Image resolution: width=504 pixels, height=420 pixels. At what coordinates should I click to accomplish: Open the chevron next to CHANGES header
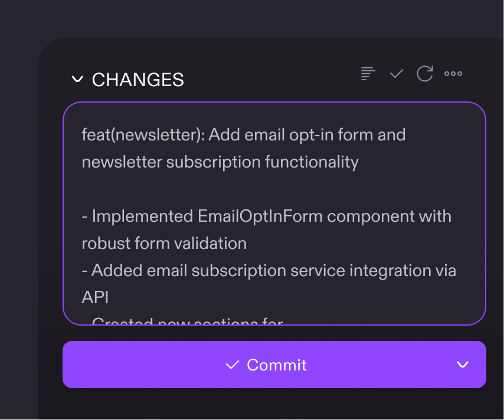[x=77, y=79]
